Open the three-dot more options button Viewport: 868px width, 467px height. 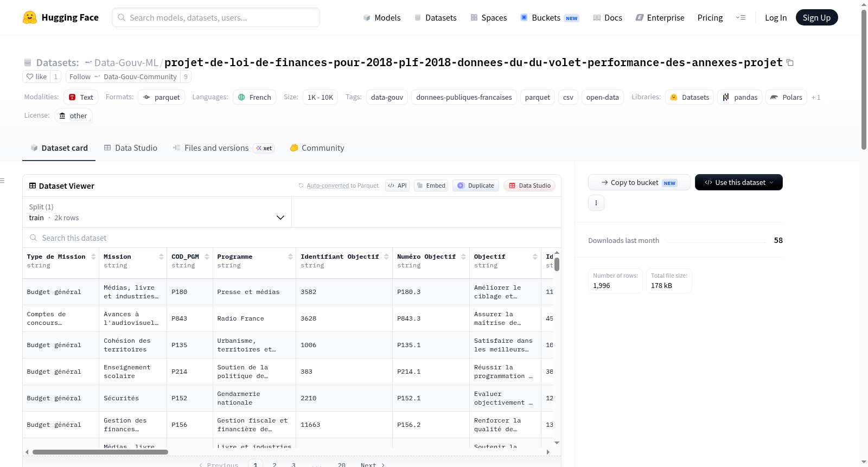coord(596,203)
